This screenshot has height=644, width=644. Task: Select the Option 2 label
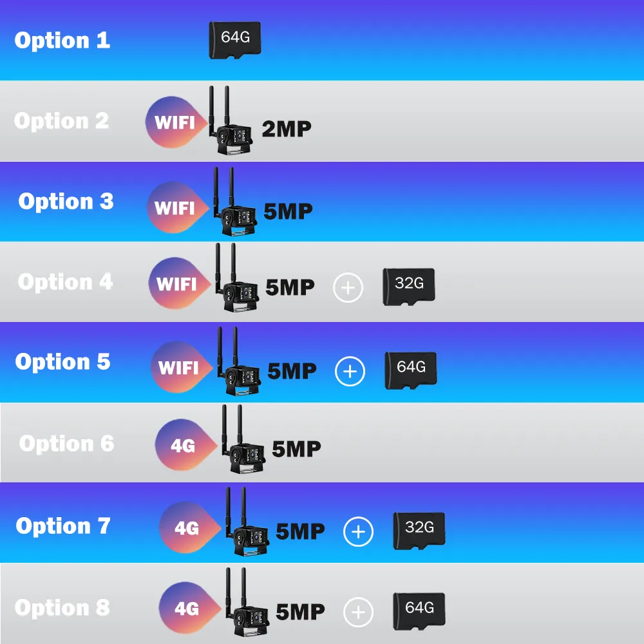pyautogui.click(x=62, y=121)
